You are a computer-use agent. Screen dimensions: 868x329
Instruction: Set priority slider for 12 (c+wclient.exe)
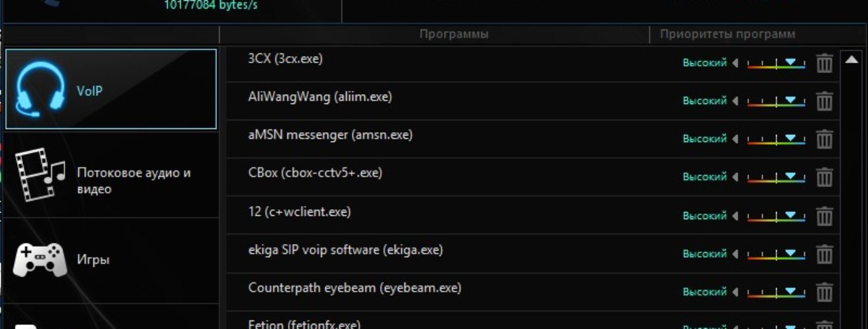tap(776, 216)
